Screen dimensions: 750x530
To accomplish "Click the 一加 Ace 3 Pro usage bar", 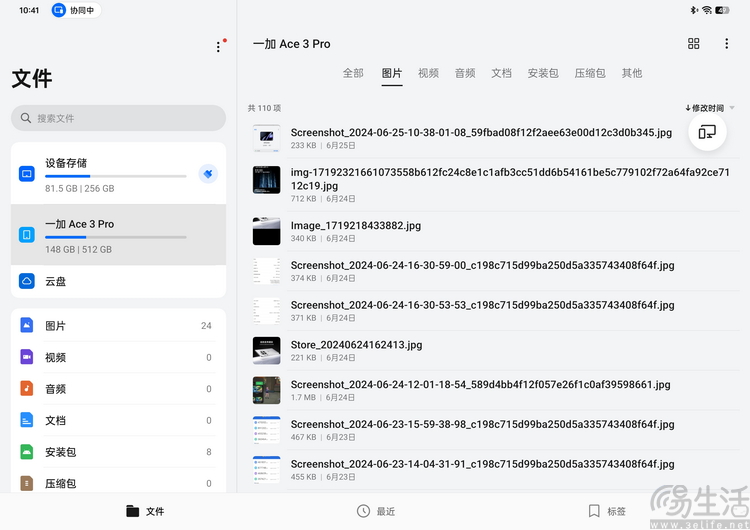I will pos(116,237).
